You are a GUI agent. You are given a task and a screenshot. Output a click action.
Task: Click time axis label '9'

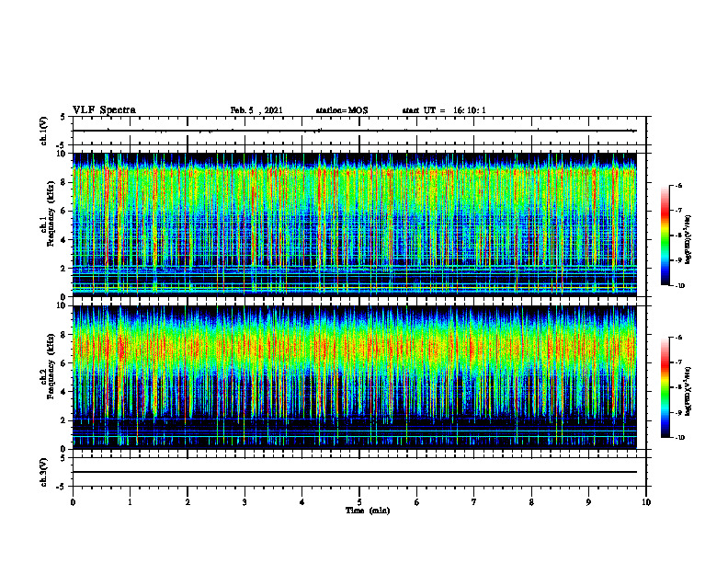point(588,502)
